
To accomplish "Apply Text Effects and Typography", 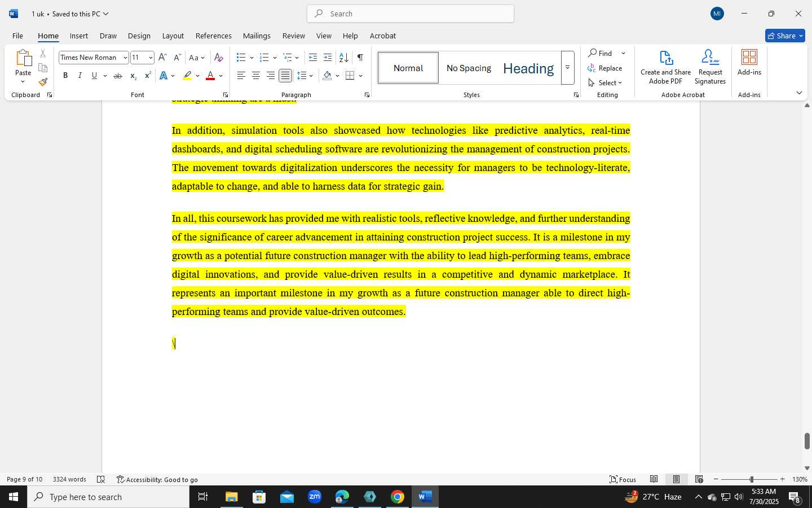I will (x=164, y=76).
